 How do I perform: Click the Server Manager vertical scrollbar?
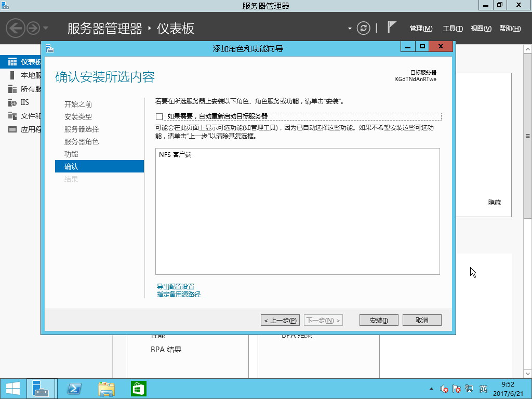click(528, 136)
